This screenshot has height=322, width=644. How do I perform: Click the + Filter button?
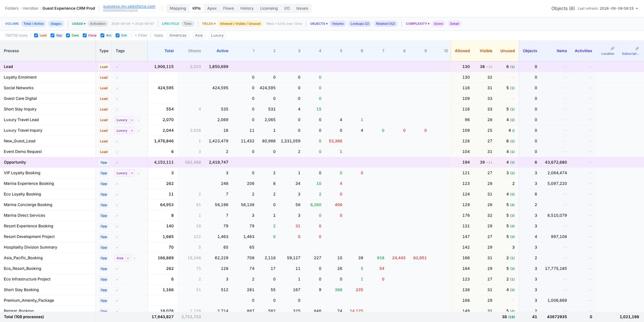tap(141, 35)
